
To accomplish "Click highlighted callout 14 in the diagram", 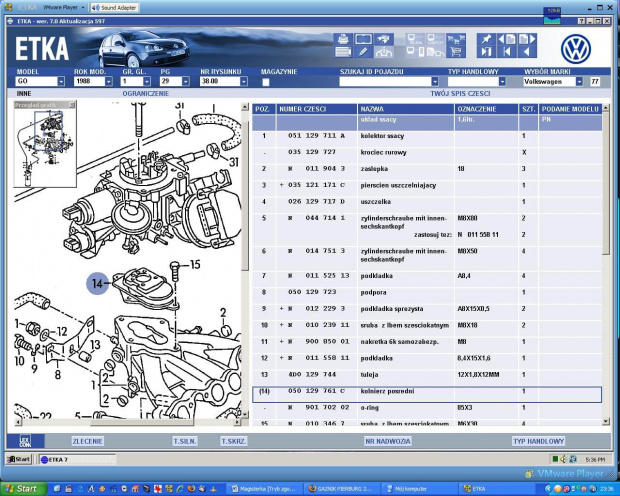I will [98, 283].
